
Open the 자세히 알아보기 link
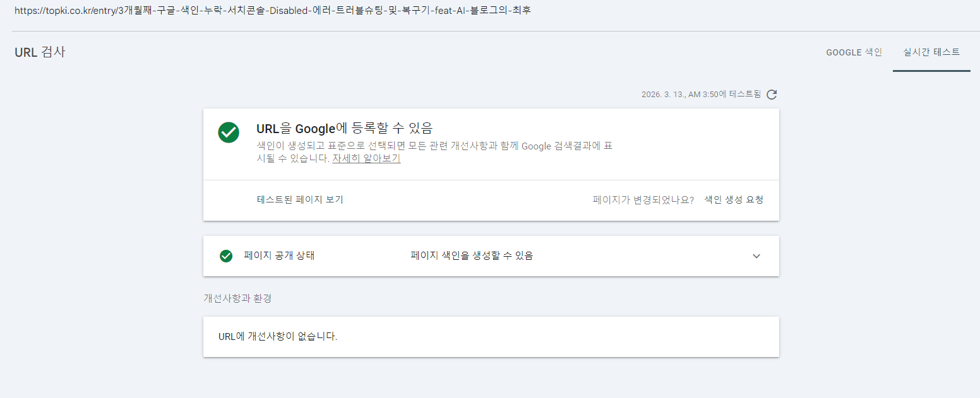pos(366,158)
